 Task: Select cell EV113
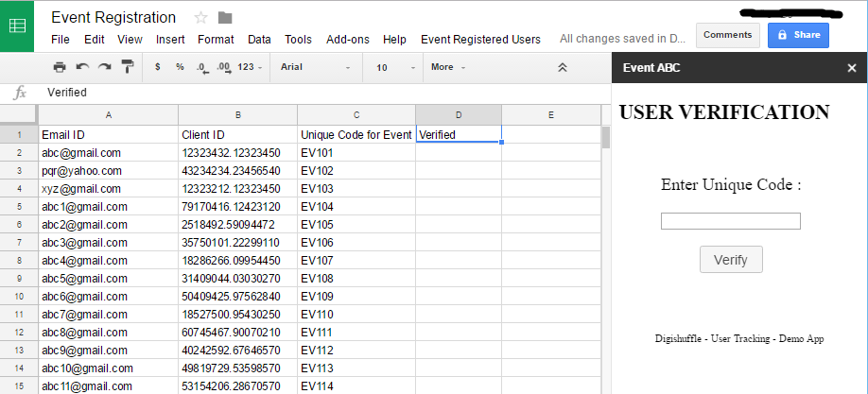click(356, 368)
